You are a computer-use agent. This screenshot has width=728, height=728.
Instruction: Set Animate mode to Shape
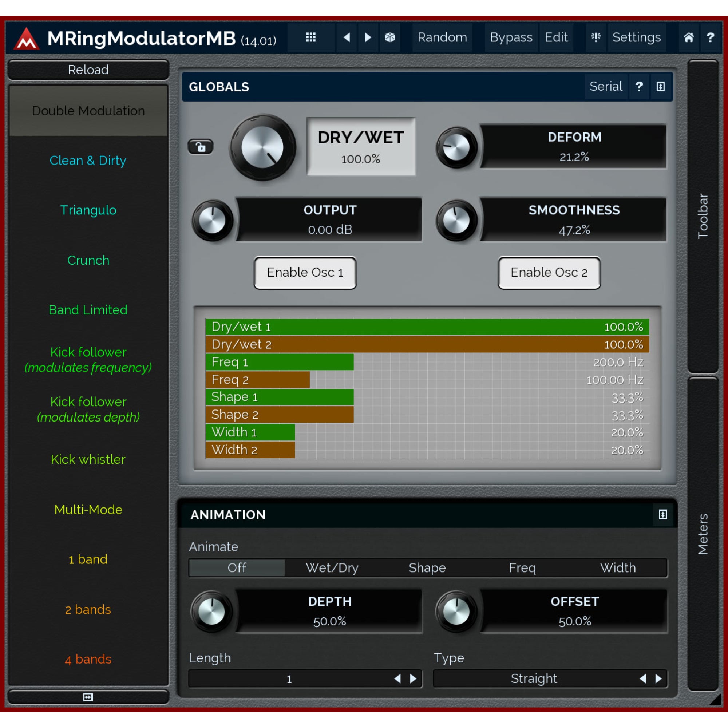[427, 567]
